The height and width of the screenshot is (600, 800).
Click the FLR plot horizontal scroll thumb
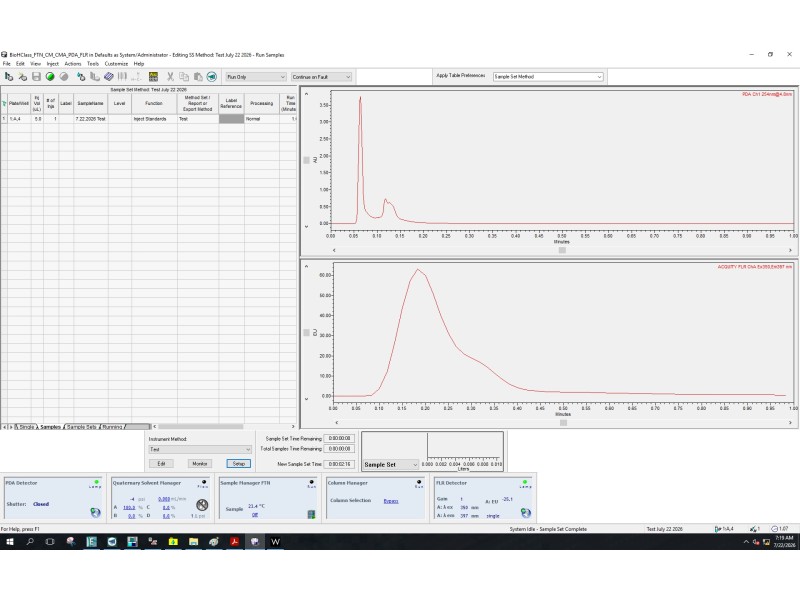click(563, 422)
